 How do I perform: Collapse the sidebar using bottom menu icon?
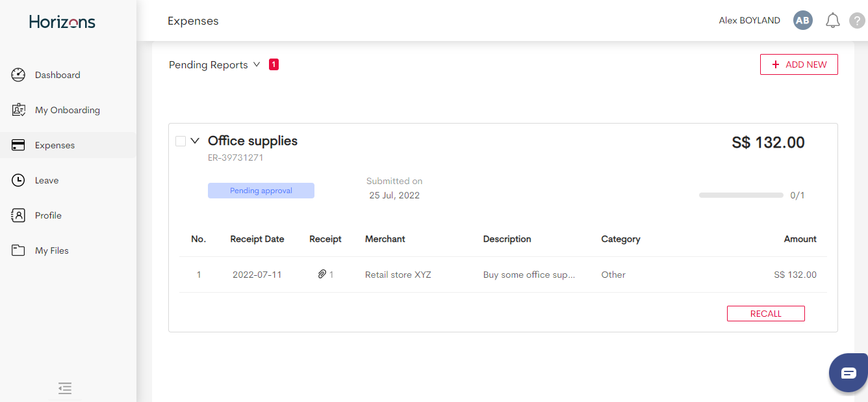64,388
